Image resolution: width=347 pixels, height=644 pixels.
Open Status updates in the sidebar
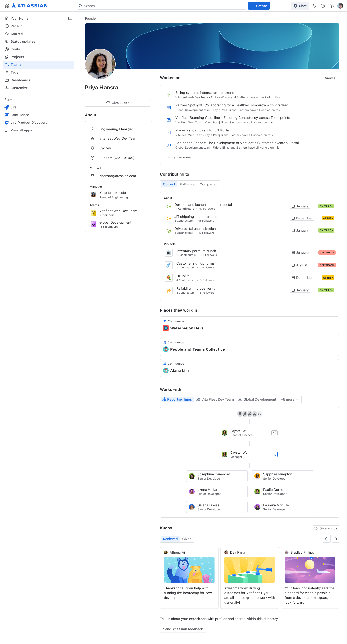(39, 41)
